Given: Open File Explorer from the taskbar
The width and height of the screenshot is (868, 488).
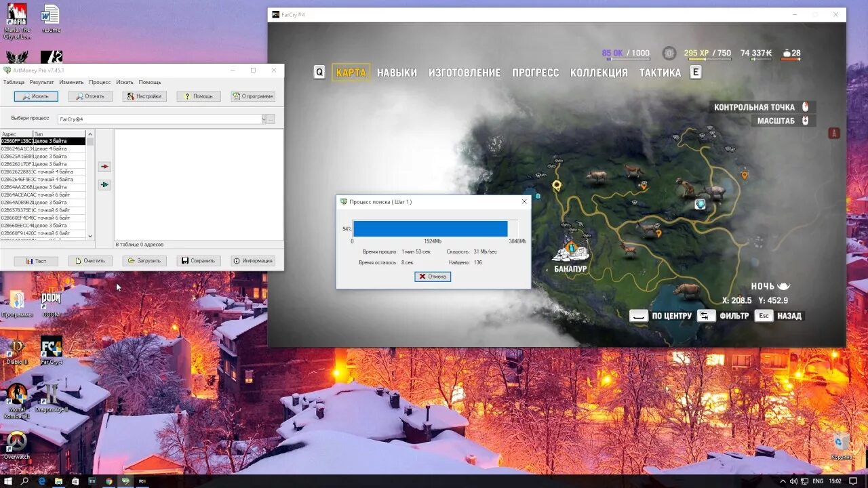Looking at the screenshot, I should coord(58,481).
